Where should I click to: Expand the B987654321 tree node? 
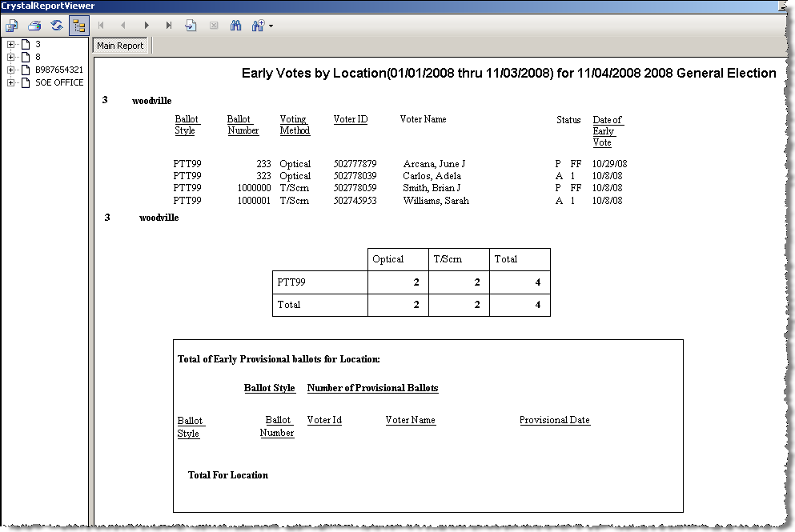coord(10,70)
